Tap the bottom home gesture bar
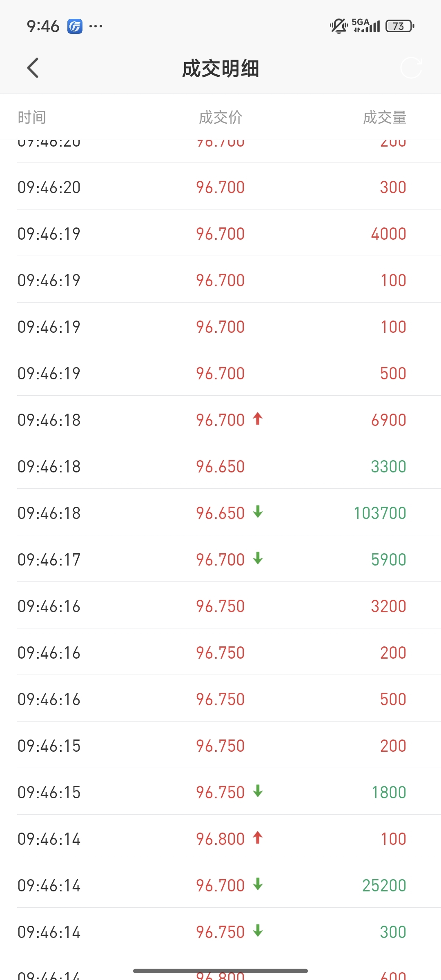 (x=220, y=971)
